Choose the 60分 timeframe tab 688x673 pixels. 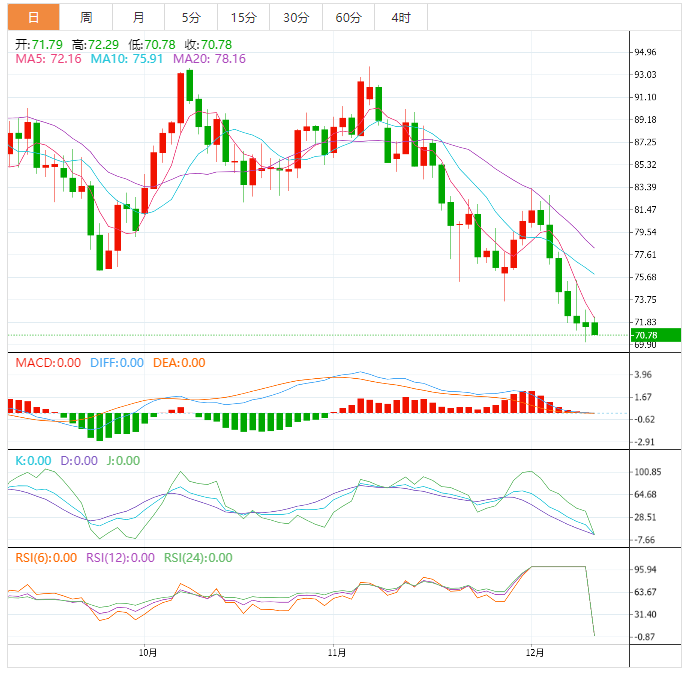tap(348, 17)
